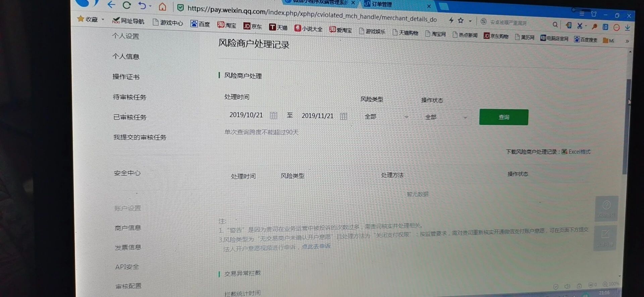Open the 网址导航 bookmark

pyautogui.click(x=128, y=21)
